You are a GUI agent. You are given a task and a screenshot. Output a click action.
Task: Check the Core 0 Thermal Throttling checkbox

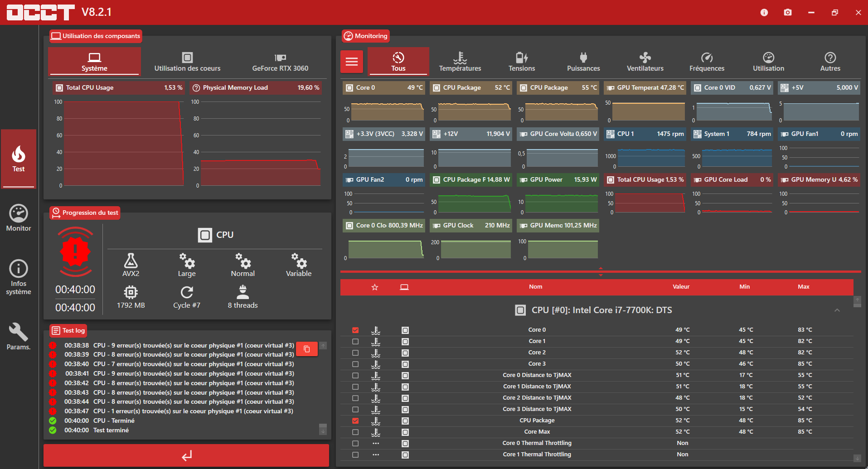pyautogui.click(x=355, y=444)
